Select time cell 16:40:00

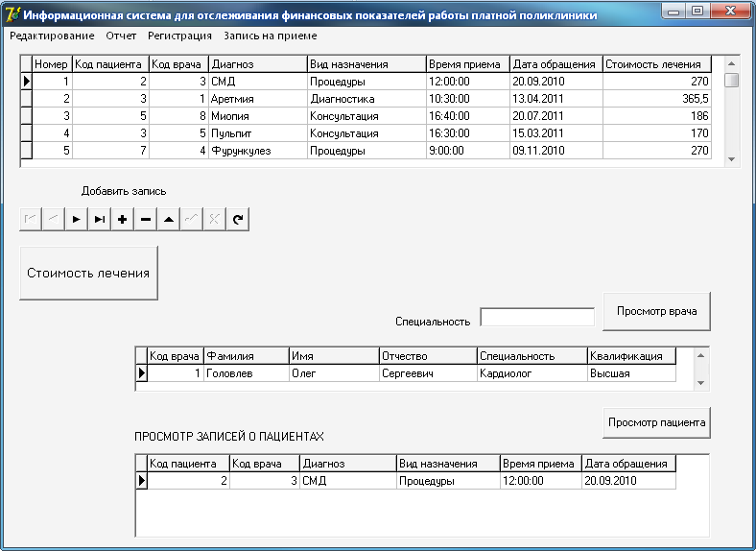467,116
